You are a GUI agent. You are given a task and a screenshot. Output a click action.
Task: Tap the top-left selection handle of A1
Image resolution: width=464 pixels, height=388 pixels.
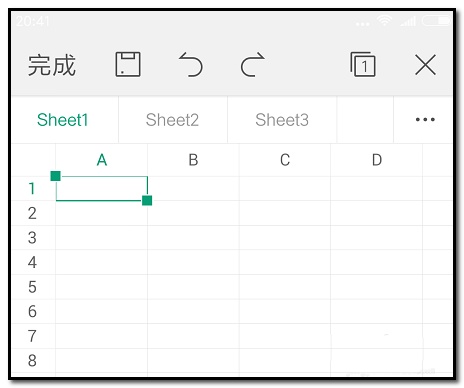(x=56, y=176)
